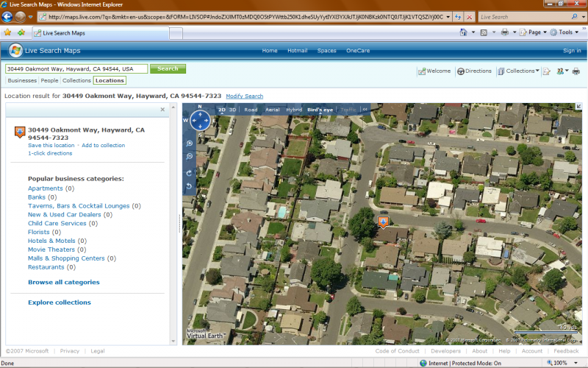Click the address search input field
Viewport: 588px width, 368px height.
click(x=76, y=68)
